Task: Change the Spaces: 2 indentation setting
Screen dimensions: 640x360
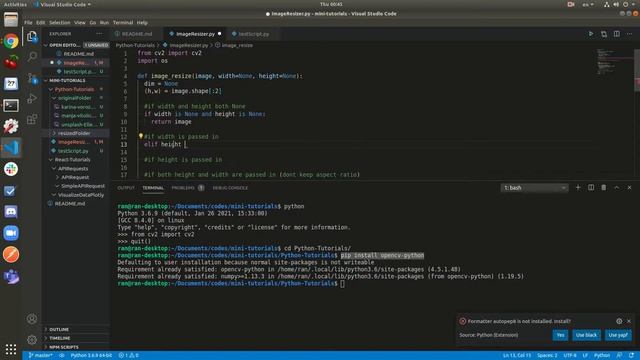Action: tap(547, 356)
